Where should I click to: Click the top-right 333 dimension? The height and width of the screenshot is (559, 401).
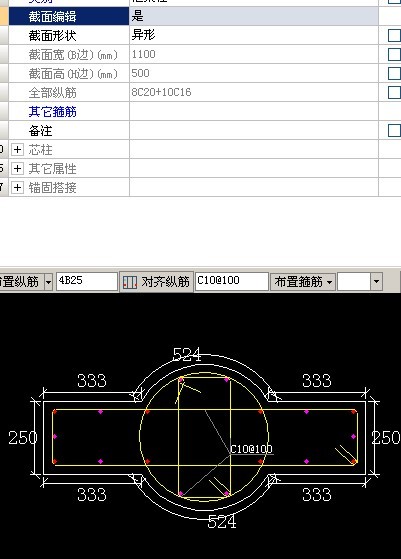point(317,381)
